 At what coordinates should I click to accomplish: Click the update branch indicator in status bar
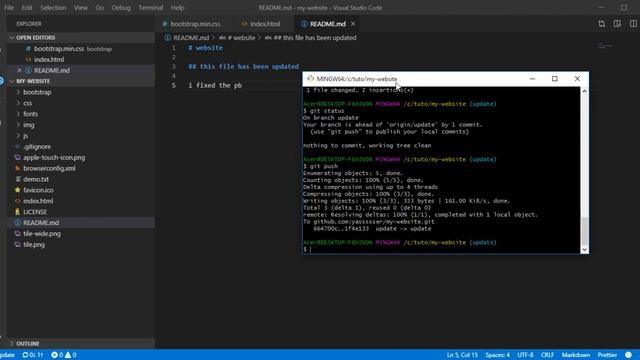(x=7, y=355)
